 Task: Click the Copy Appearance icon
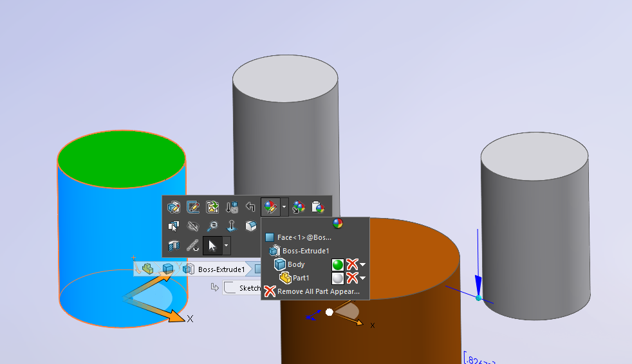(299, 207)
